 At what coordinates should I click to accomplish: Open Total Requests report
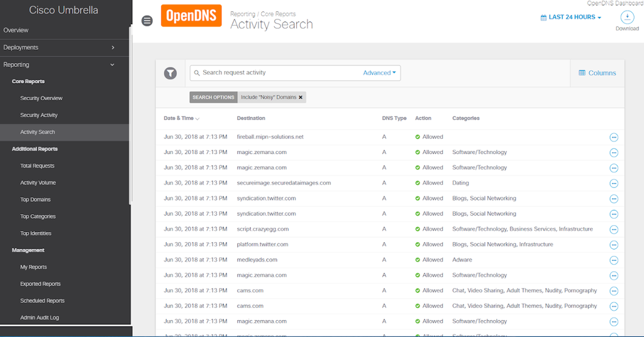click(x=37, y=166)
